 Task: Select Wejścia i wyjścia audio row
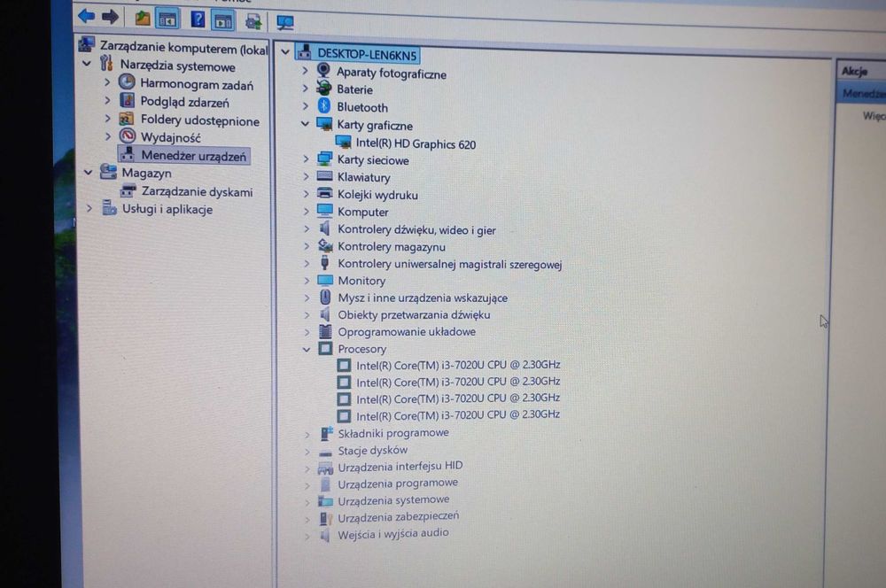tap(393, 532)
